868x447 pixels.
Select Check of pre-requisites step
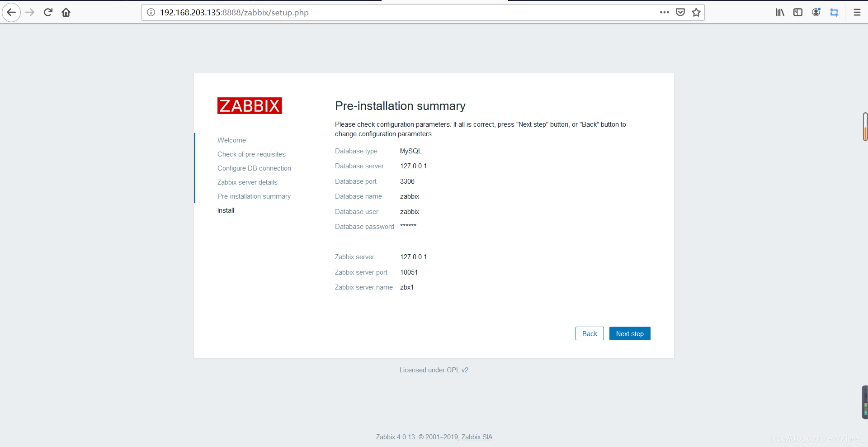pyautogui.click(x=251, y=154)
